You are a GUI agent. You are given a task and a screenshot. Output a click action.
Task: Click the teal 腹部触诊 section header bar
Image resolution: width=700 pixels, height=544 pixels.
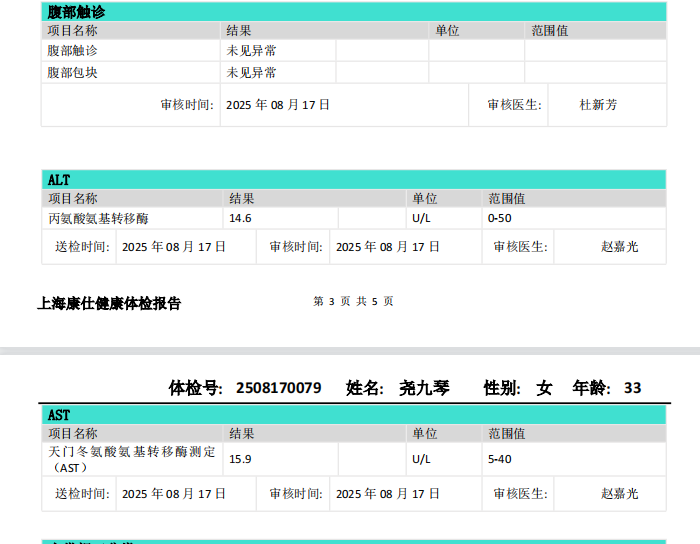(353, 12)
